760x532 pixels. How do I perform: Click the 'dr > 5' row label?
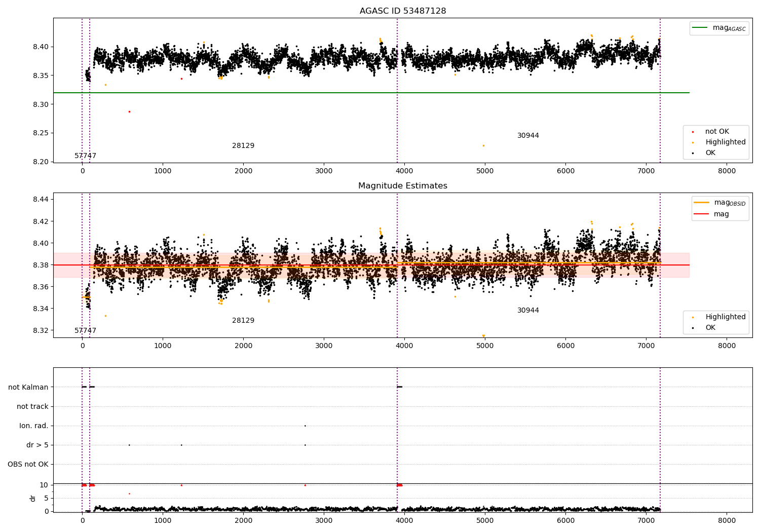pos(37,445)
